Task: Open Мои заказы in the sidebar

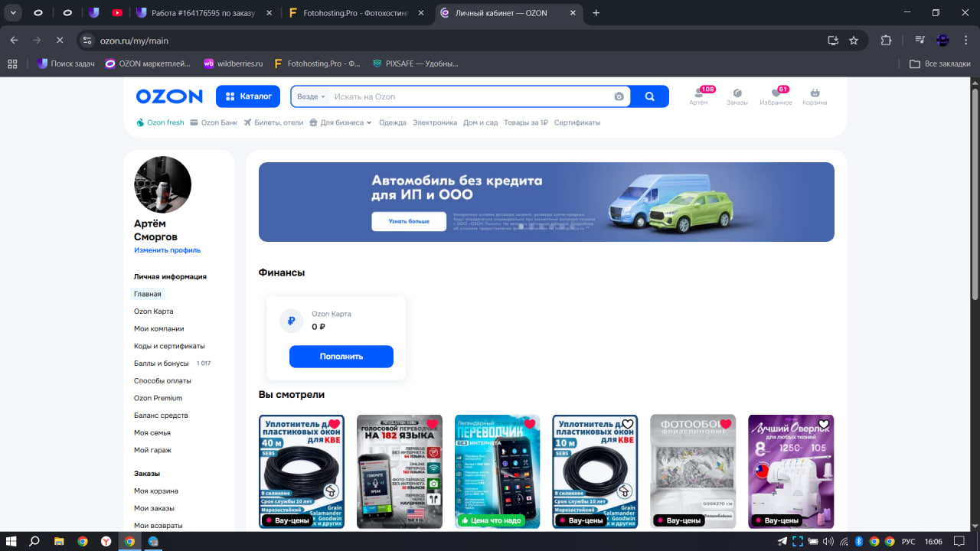Action: point(154,508)
